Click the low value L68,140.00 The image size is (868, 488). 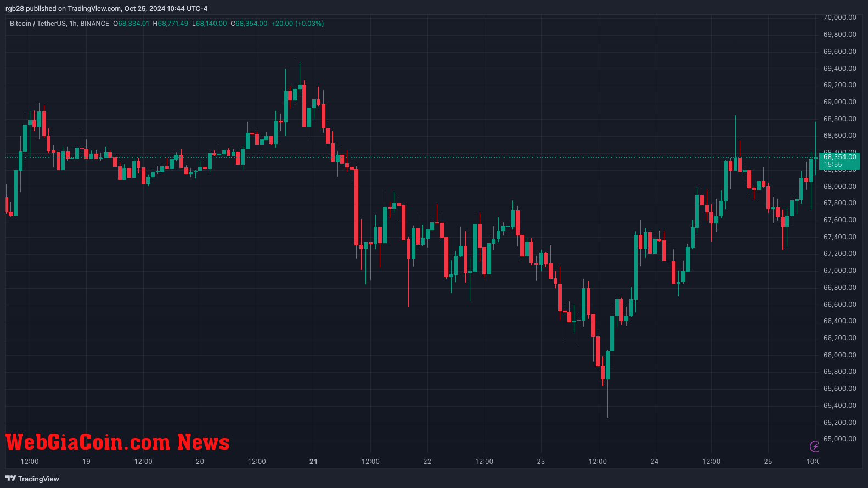(209, 24)
